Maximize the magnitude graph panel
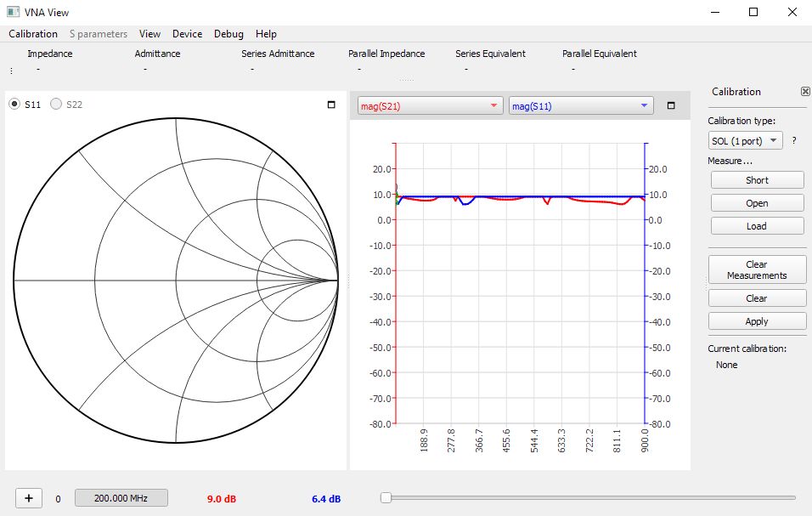The width and height of the screenshot is (812, 516). 671,105
